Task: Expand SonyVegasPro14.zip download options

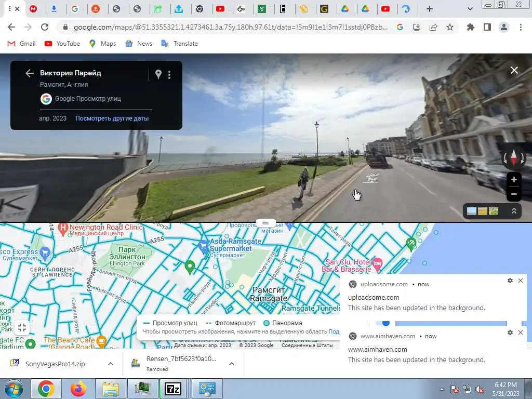Action: tap(111, 364)
